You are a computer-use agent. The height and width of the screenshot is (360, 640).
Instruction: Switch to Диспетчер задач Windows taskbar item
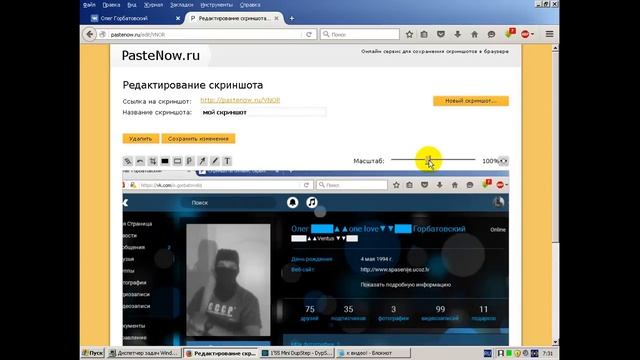tap(144, 353)
